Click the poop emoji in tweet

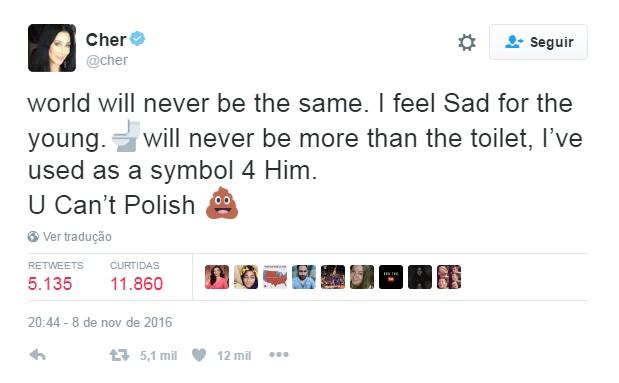click(222, 203)
